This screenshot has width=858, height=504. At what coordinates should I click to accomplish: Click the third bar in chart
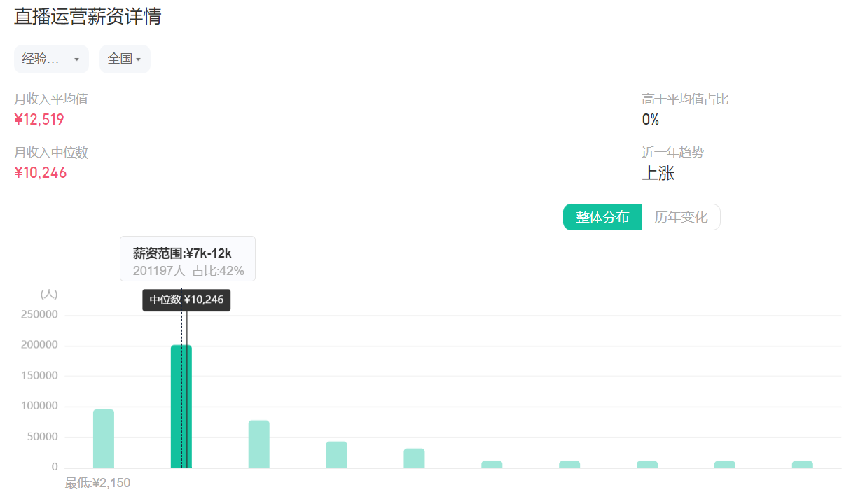tap(258, 444)
